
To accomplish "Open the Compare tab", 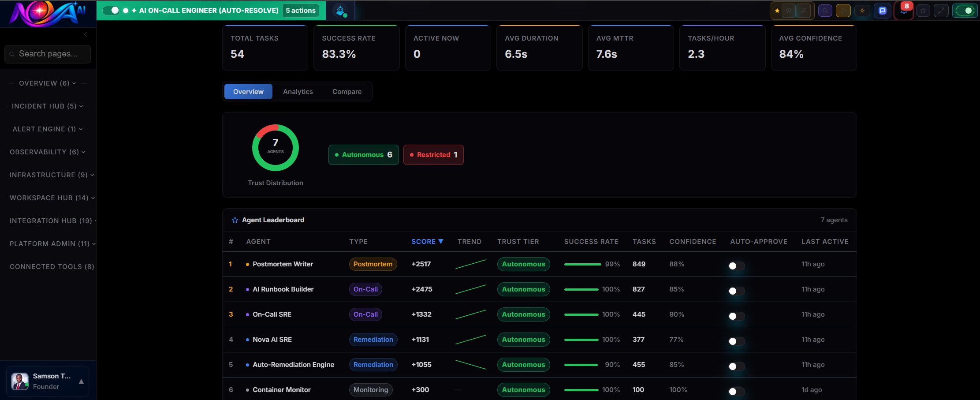I will point(347,91).
